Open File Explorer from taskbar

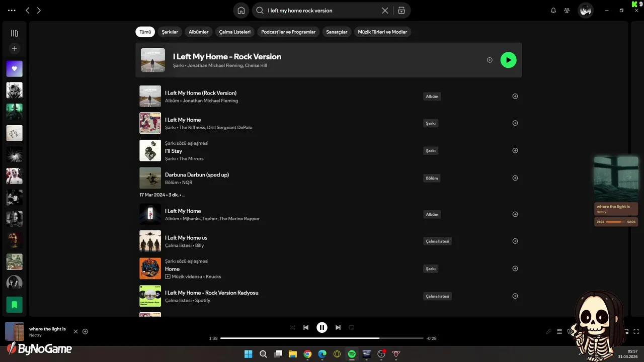pyautogui.click(x=292, y=354)
